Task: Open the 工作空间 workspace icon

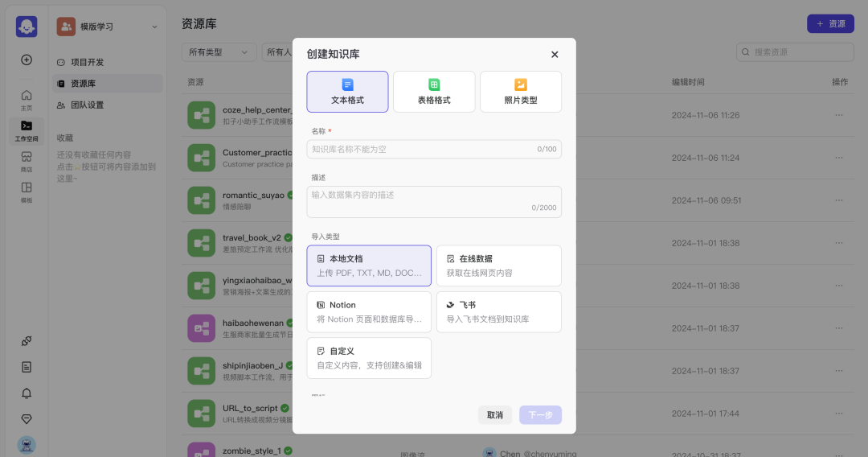Action: tap(27, 130)
